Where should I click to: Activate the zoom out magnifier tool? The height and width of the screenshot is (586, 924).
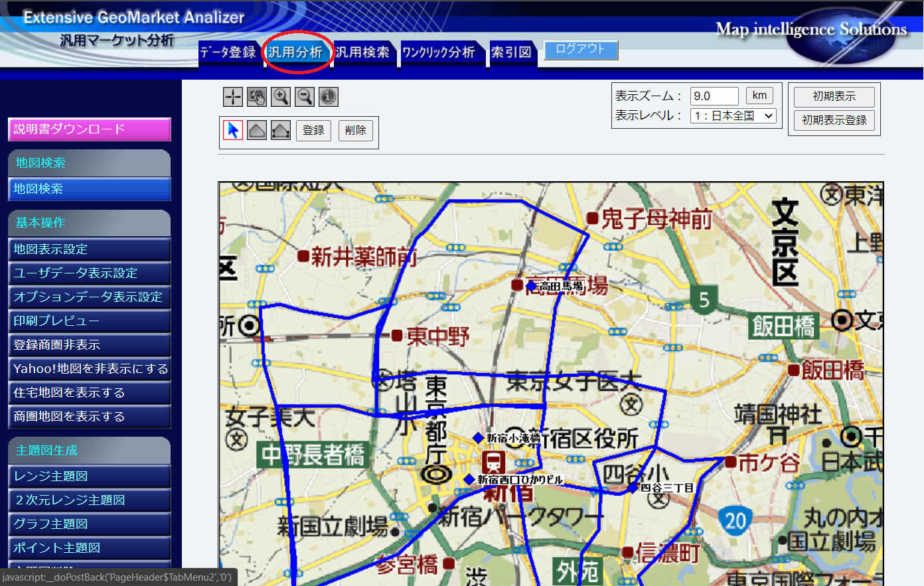[305, 97]
